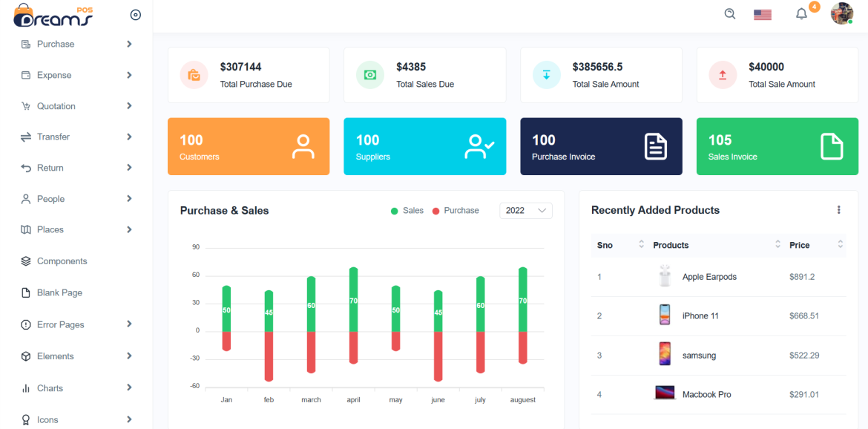The image size is (868, 429).
Task: Select the Sales Invoice file icon
Action: click(832, 146)
